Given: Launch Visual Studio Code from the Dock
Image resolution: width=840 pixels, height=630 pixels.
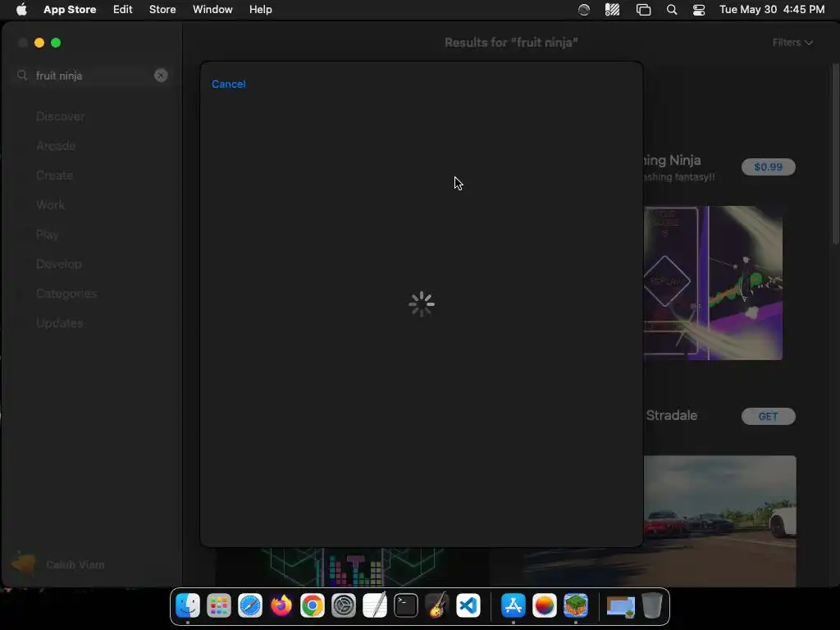Looking at the screenshot, I should [x=468, y=606].
